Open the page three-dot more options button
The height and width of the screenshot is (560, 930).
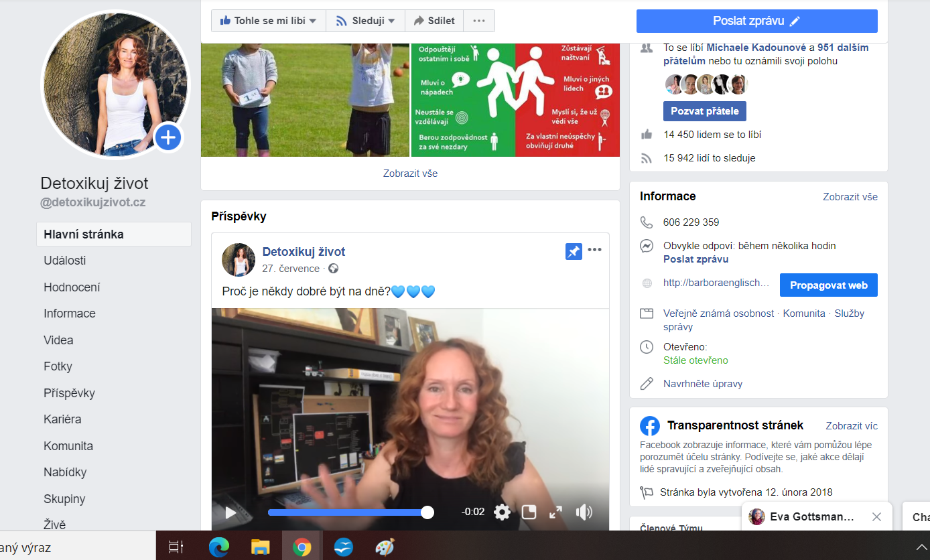[479, 21]
